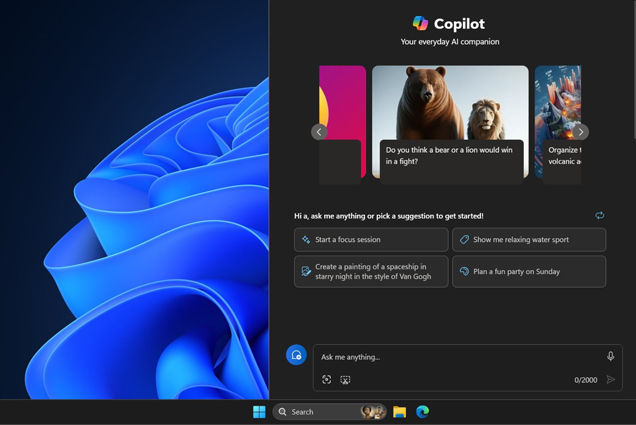Open Microsoft Edge from the taskbar
The height and width of the screenshot is (425, 636).
click(422, 412)
